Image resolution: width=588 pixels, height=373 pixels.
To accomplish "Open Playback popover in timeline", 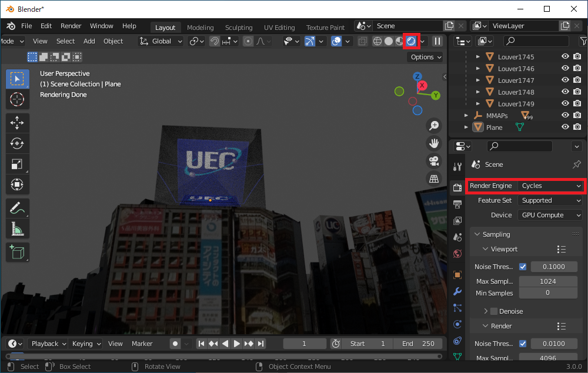I will pyautogui.click(x=49, y=344).
